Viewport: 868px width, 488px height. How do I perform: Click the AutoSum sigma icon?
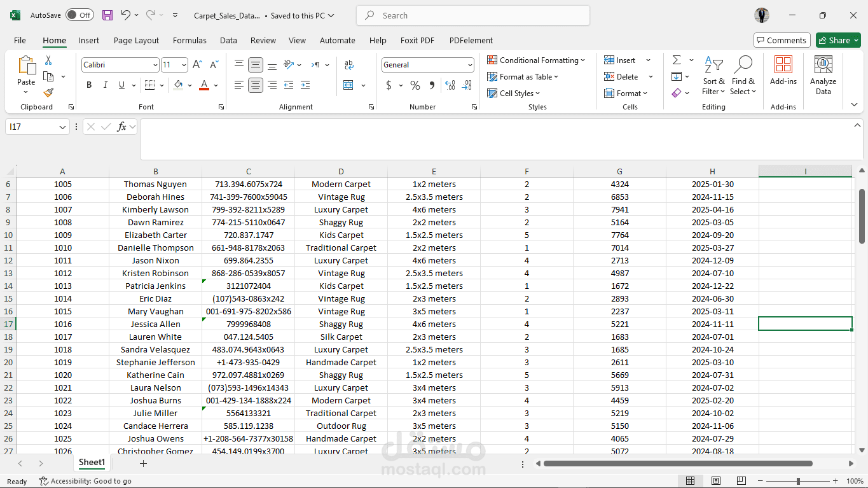(676, 60)
